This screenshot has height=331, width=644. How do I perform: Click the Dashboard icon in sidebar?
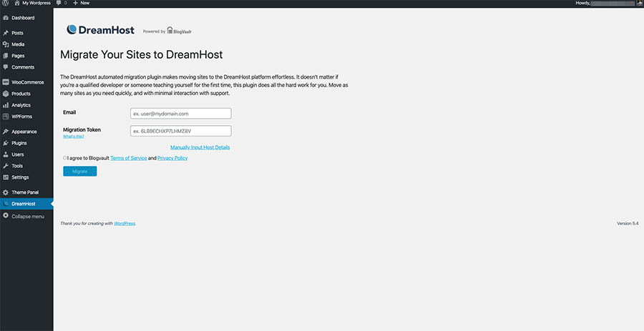6,17
